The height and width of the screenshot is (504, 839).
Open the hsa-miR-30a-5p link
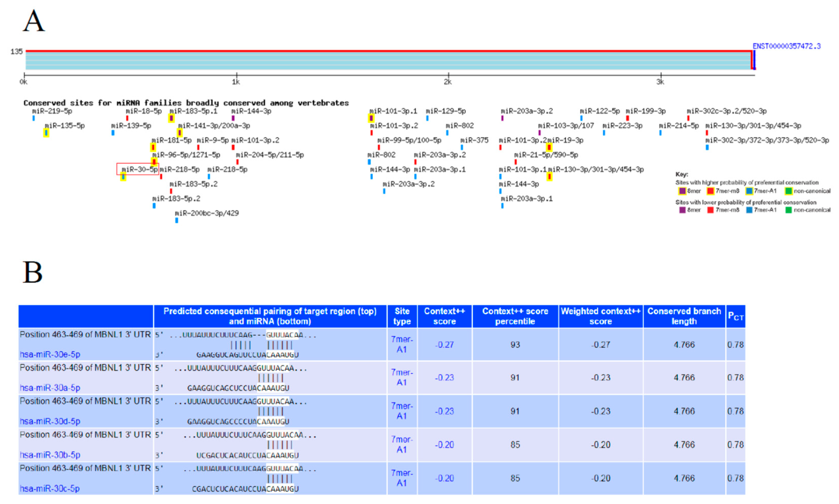50,388
